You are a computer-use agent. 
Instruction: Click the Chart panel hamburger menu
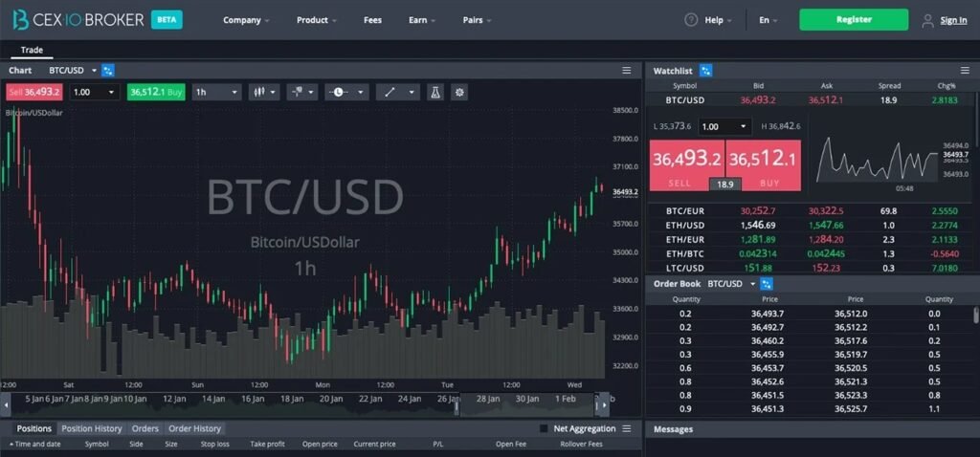(x=626, y=70)
